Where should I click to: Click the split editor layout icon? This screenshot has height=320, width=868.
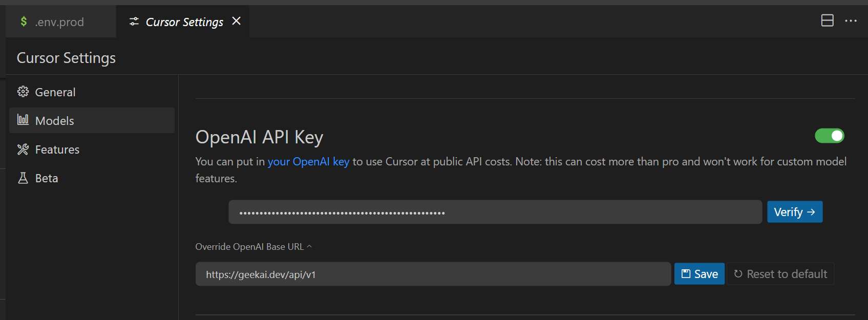tap(827, 20)
